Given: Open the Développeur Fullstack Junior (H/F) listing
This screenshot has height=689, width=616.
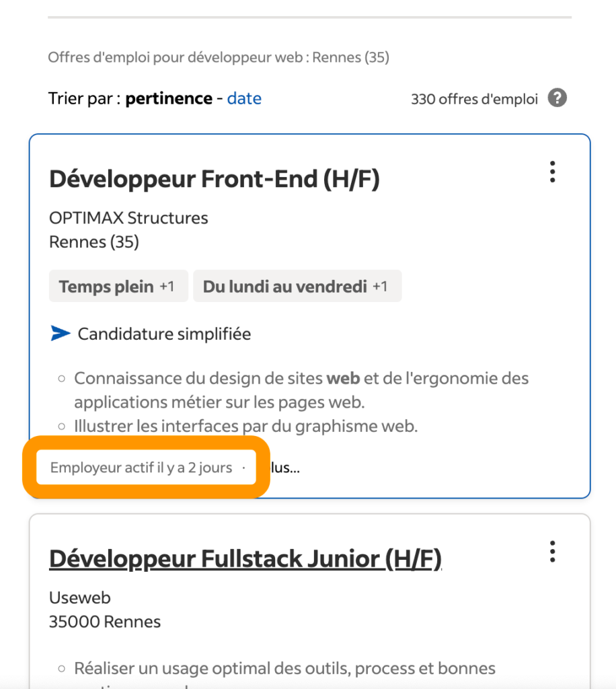Looking at the screenshot, I should 245,559.
